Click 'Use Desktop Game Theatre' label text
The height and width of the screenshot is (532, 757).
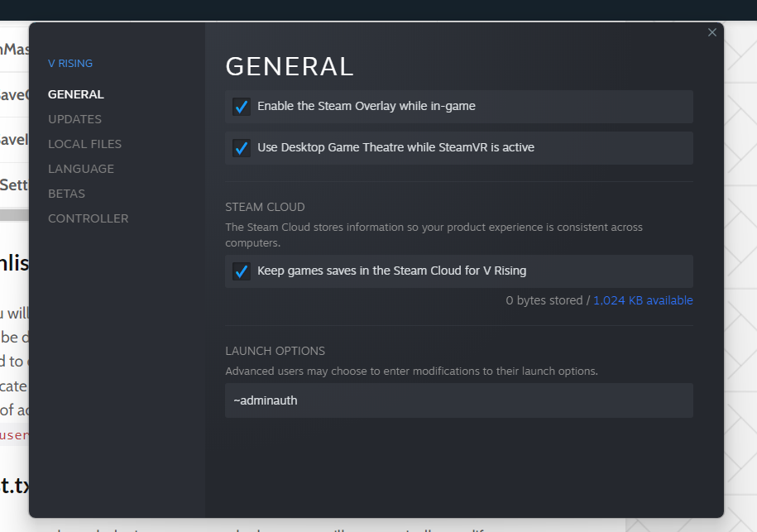[396, 148]
